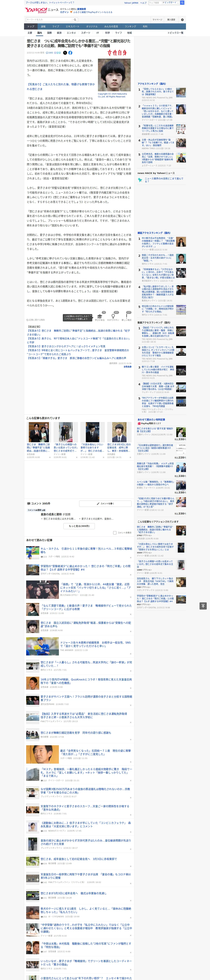Screen dimensions: 210x980
Task: Click the 女性自身 publisher logo
Action: click(117, 53)
